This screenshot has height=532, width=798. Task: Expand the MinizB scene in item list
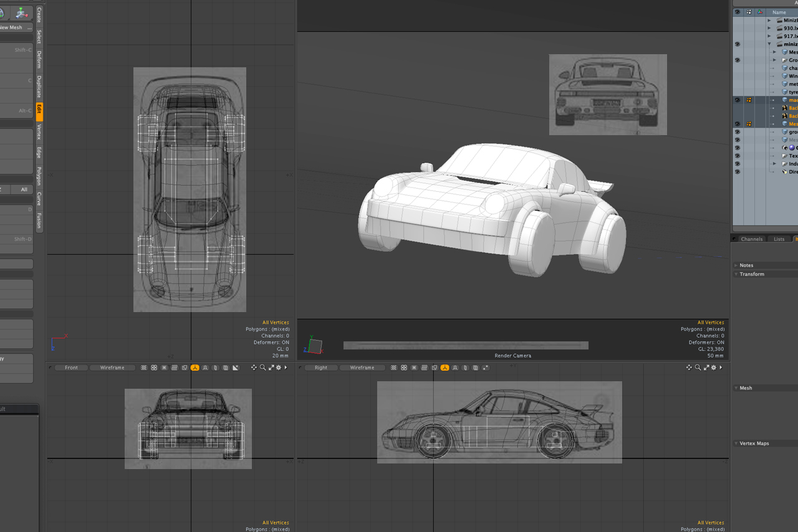tap(769, 21)
